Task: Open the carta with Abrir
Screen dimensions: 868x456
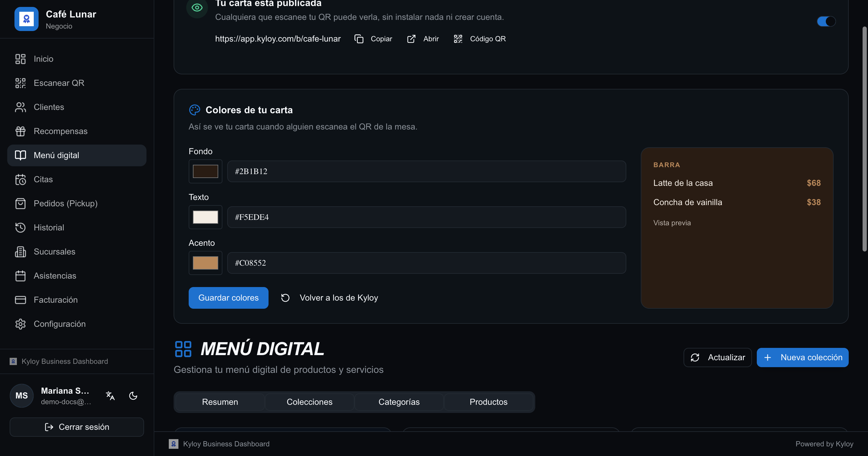Action: coord(423,39)
